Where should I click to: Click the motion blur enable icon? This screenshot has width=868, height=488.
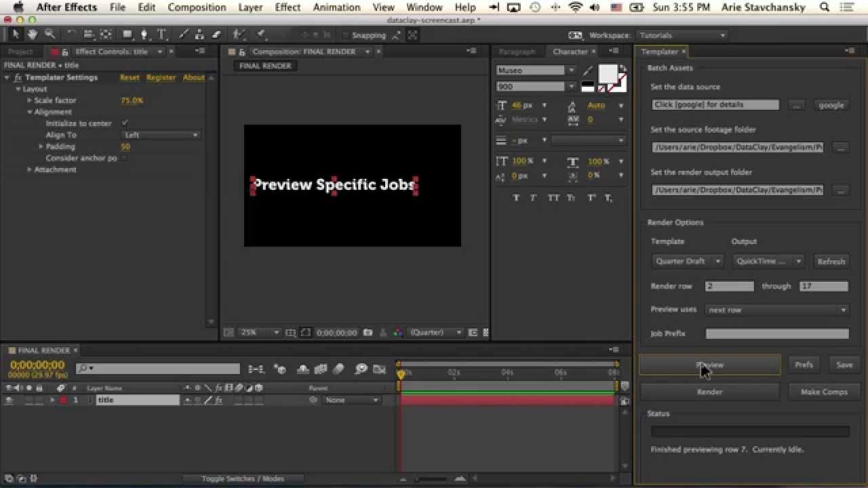click(x=338, y=369)
